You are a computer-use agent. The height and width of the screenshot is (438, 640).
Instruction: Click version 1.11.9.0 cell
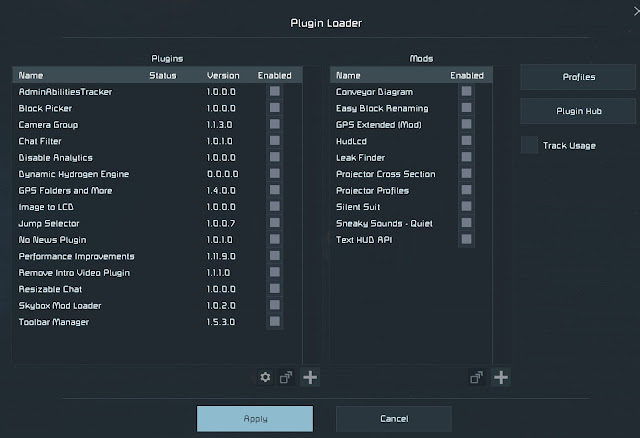click(221, 256)
